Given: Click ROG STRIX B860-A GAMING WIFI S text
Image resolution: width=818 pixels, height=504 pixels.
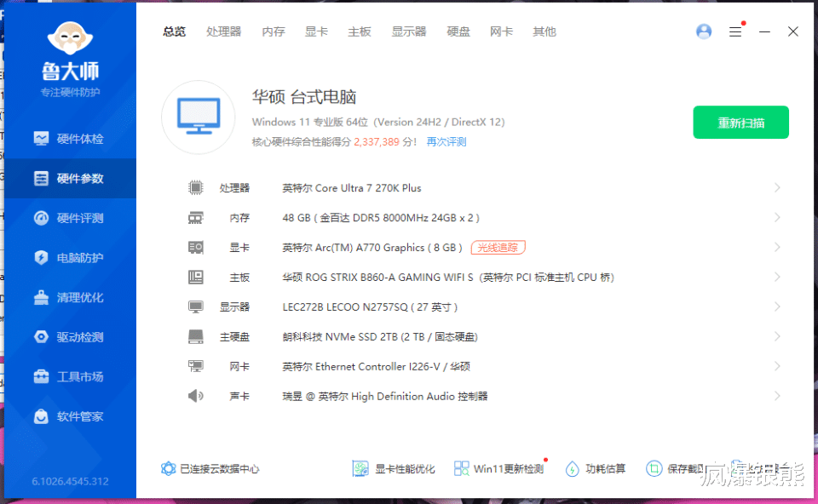Looking at the screenshot, I should [x=389, y=278].
